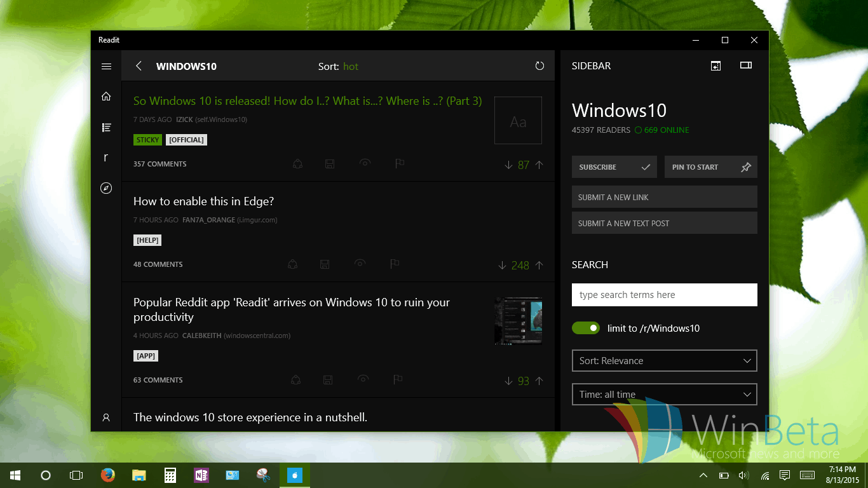Image resolution: width=868 pixels, height=488 pixels.
Task: Click the author name CALEBKEITH
Action: pyautogui.click(x=201, y=335)
